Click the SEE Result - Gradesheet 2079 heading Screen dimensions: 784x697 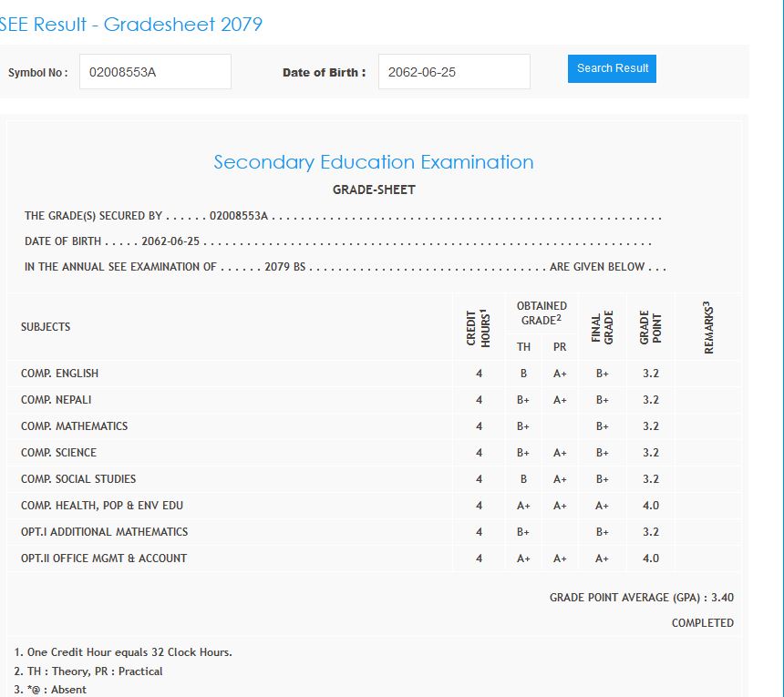pos(130,25)
